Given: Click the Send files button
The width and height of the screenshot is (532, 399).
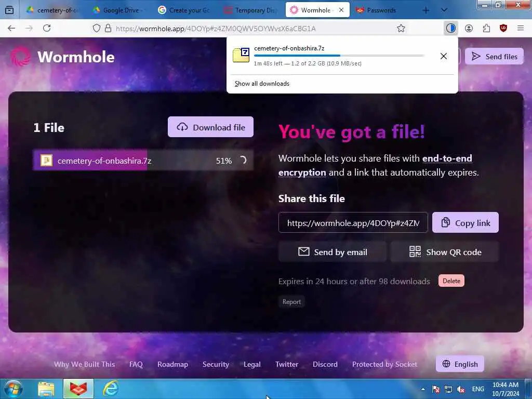Looking at the screenshot, I should [495, 56].
